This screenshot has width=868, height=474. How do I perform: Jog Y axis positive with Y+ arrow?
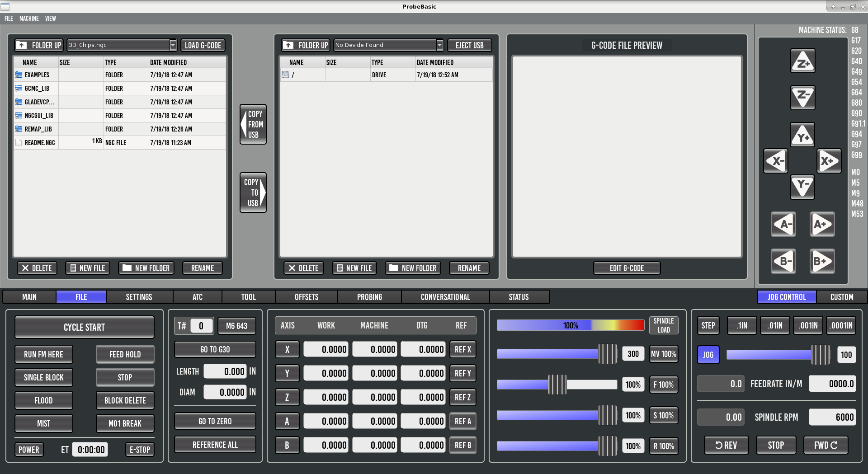point(802,135)
